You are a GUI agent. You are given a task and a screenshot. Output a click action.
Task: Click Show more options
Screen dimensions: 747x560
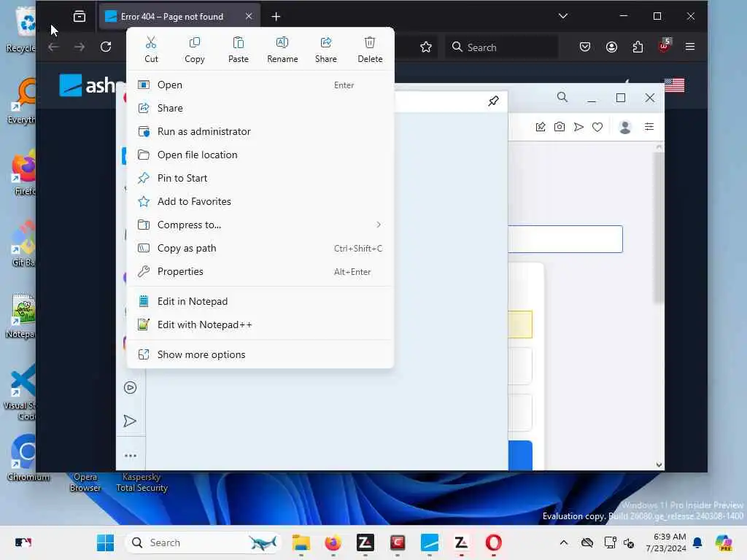[x=260, y=355]
